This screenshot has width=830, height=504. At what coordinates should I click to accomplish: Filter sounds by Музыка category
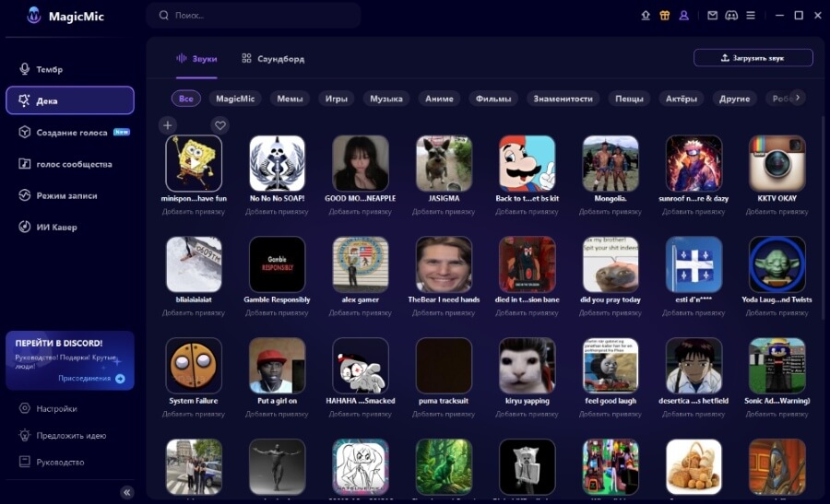[x=385, y=99]
